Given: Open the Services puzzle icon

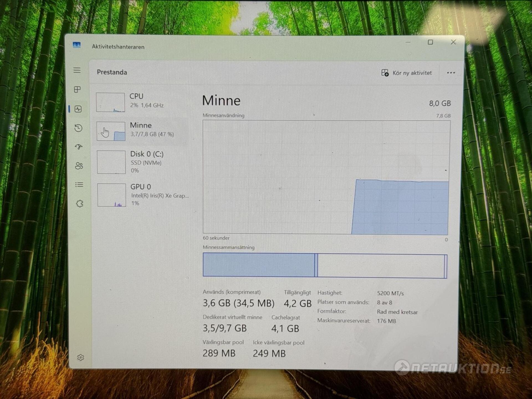Looking at the screenshot, I should (x=80, y=204).
